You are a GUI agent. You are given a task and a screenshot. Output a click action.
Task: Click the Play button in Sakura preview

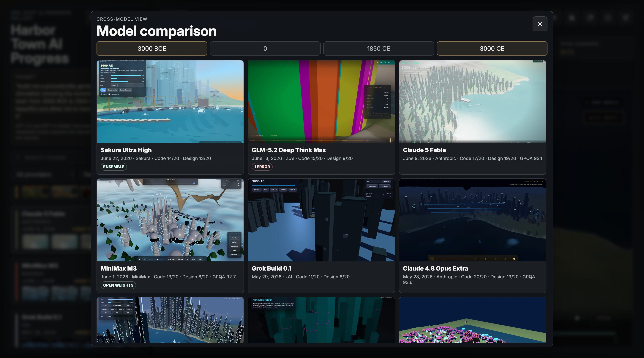pyautogui.click(x=103, y=90)
